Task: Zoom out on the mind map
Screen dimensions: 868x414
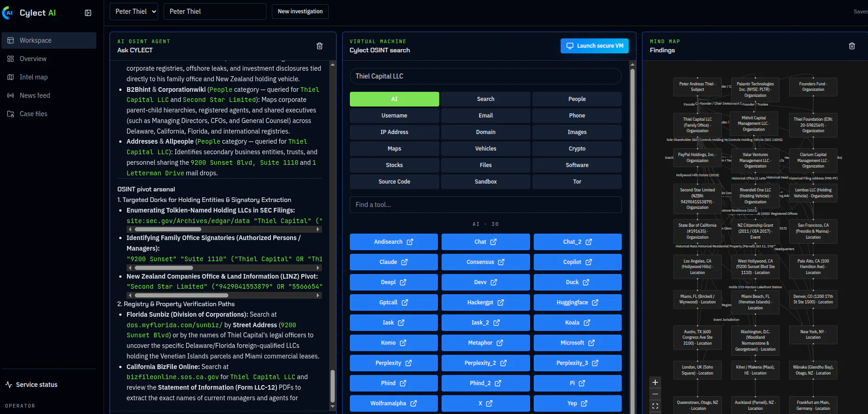Action: (x=655, y=394)
